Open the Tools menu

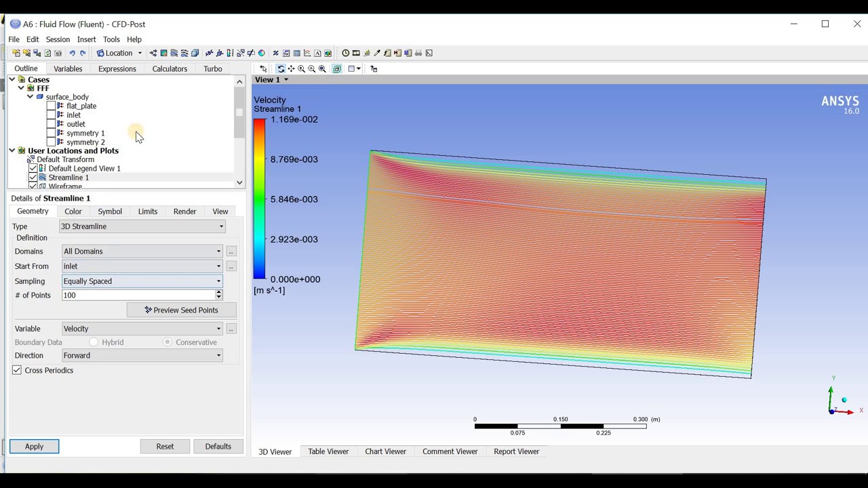pos(111,39)
